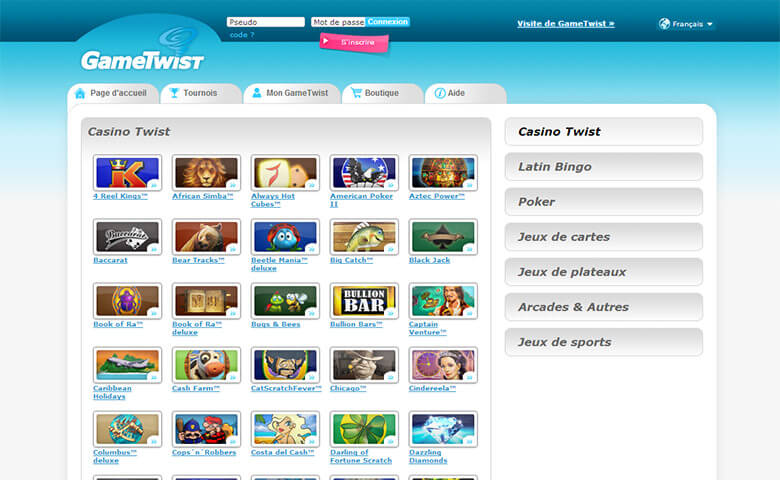The width and height of the screenshot is (780, 480).
Task: Focus the Pseudo username field
Action: pyautogui.click(x=266, y=22)
